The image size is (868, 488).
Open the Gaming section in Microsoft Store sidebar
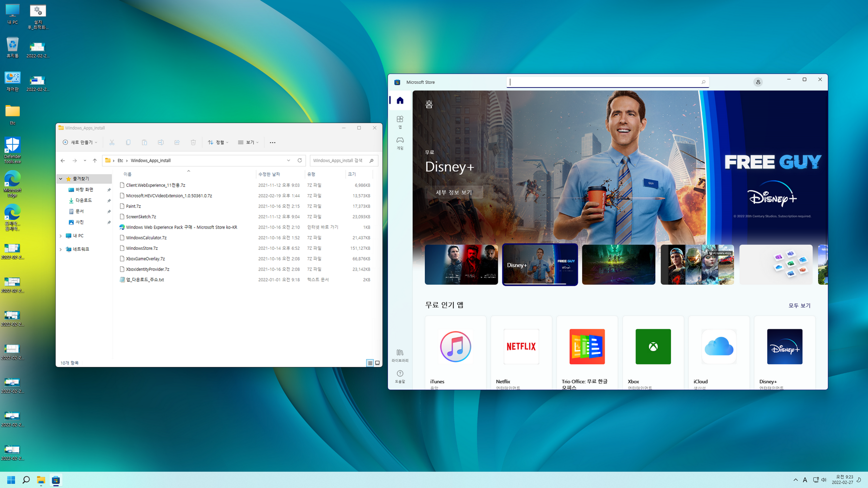click(400, 143)
